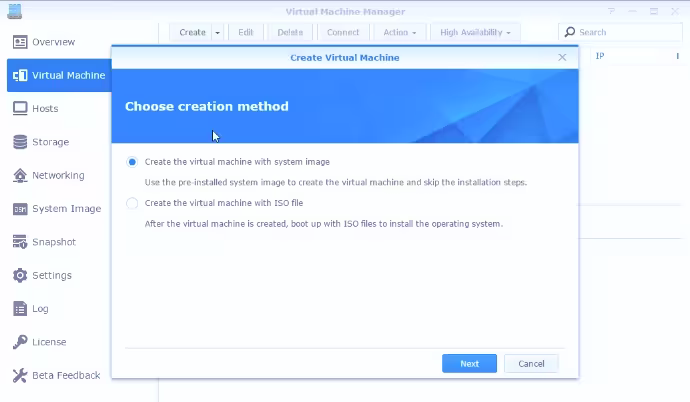Select Create with ISO file radio
Viewport: 690px width, 402px height.
[132, 203]
